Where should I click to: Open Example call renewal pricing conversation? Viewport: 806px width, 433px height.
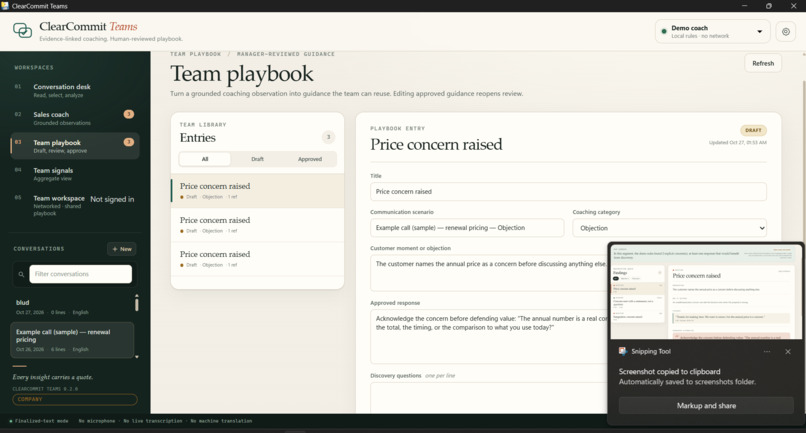tap(72, 340)
